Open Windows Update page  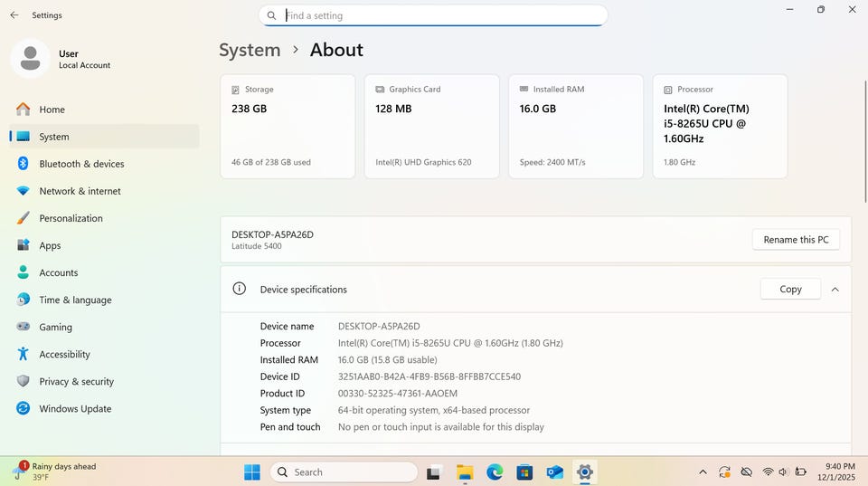click(x=75, y=408)
